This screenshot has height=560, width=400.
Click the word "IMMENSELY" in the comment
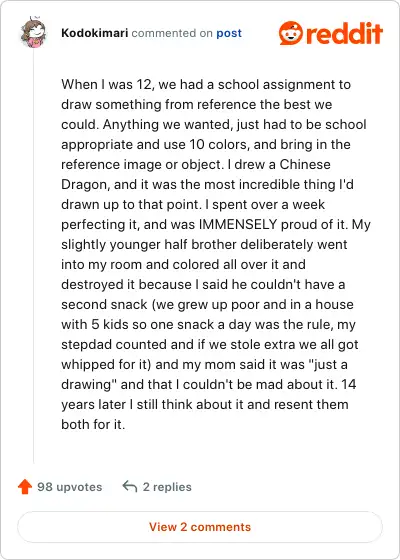pos(238,224)
